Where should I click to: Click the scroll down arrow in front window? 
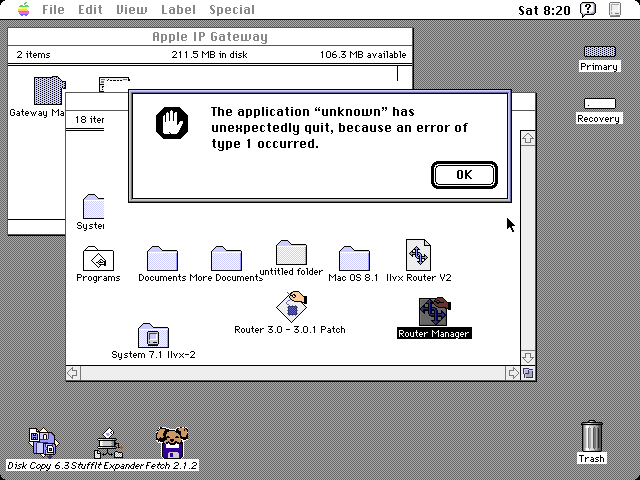point(528,358)
